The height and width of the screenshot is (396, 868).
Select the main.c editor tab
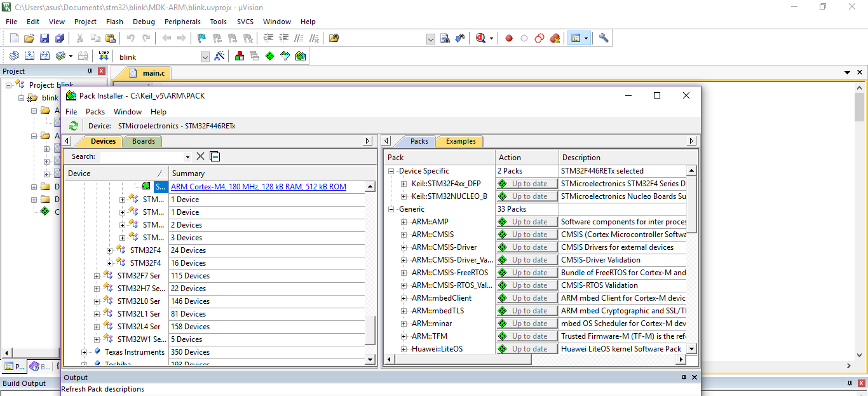[x=147, y=73]
